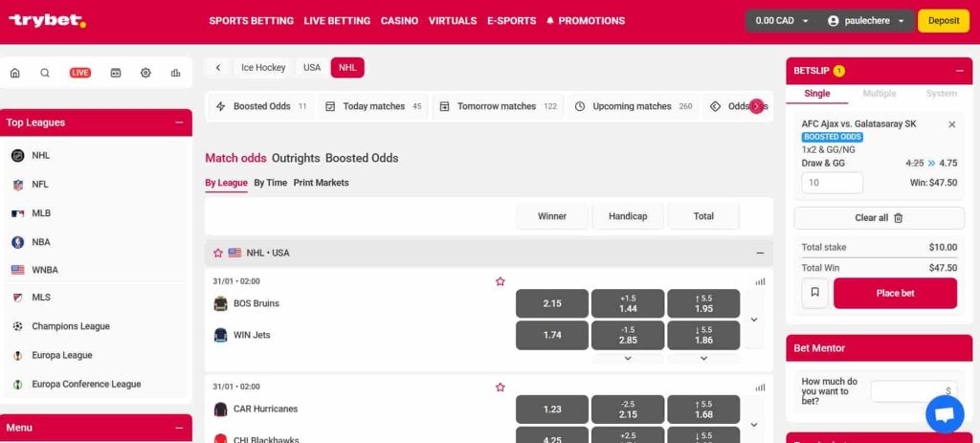Click the NBA league logo icon
980x443 pixels.
coord(18,242)
